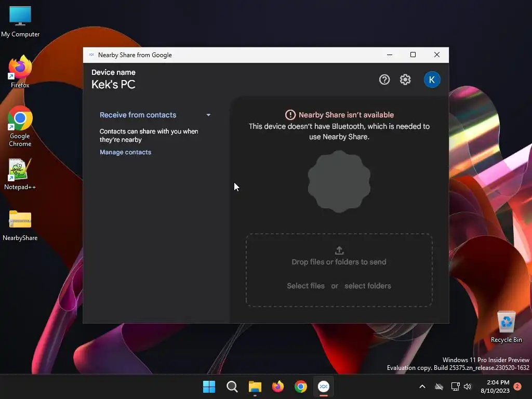Maximize the Nearby Share window
Image resolution: width=532 pixels, height=399 pixels.
pos(413,55)
